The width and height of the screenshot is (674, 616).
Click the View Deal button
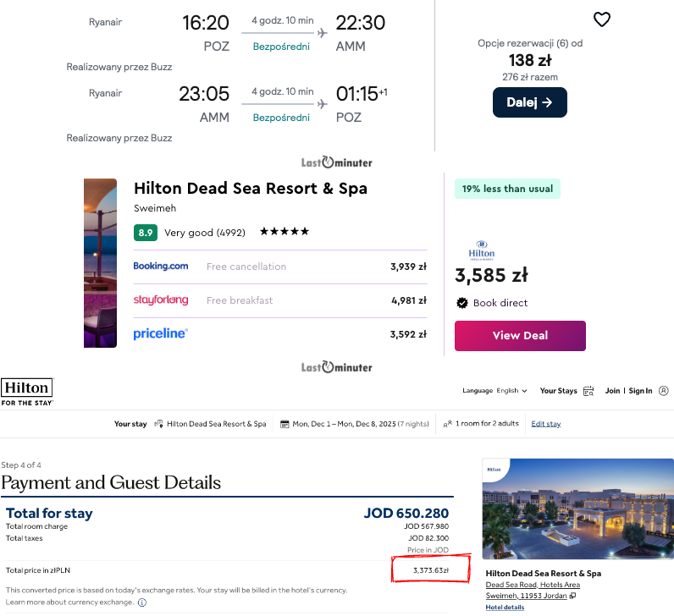click(520, 335)
